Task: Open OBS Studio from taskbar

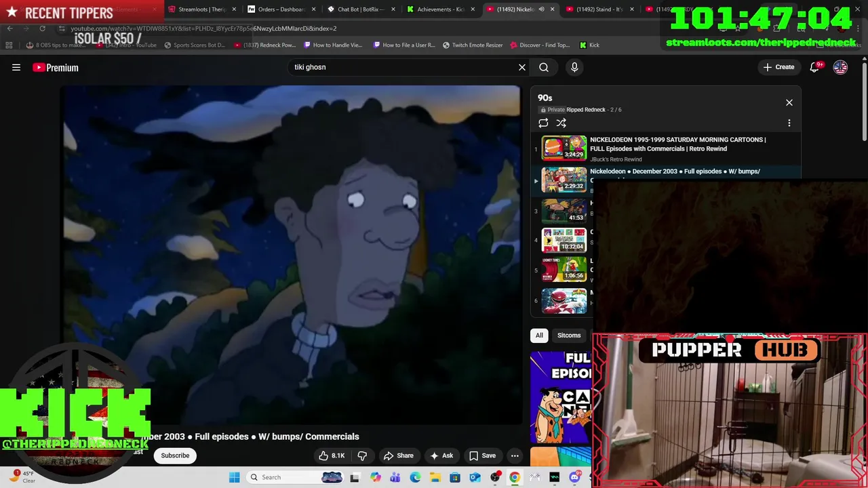Action: 495,477
